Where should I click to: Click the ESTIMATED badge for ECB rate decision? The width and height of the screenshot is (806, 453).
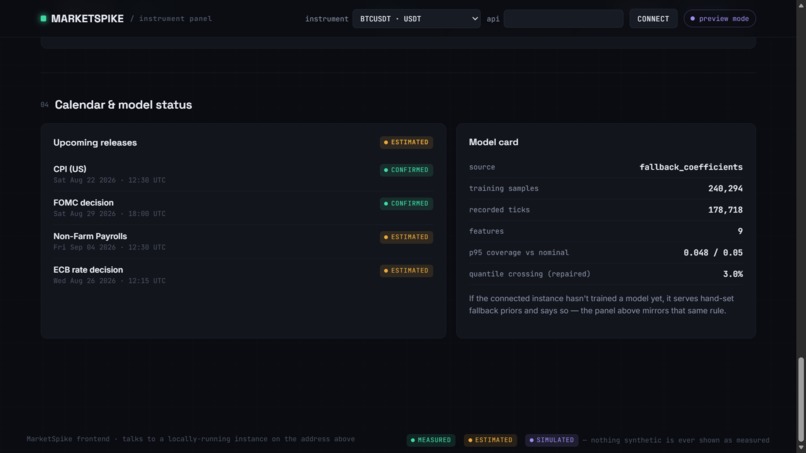pos(406,270)
